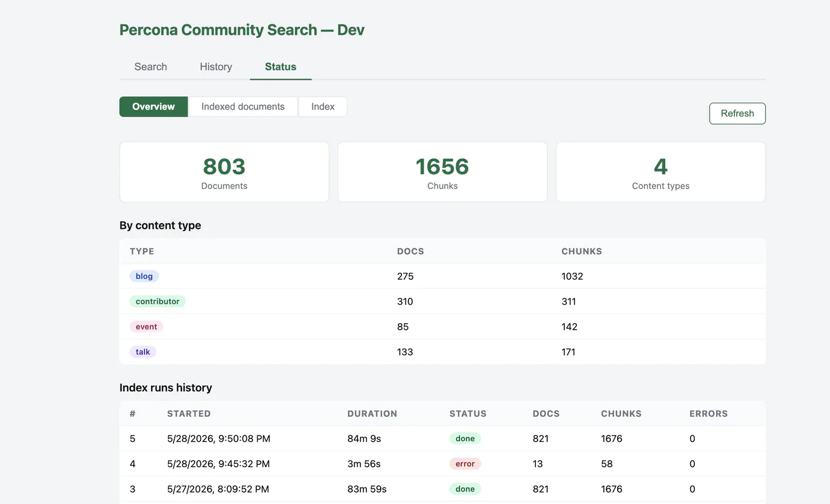
Task: Click run 4 start time 9:45:32 PM
Action: click(x=219, y=464)
